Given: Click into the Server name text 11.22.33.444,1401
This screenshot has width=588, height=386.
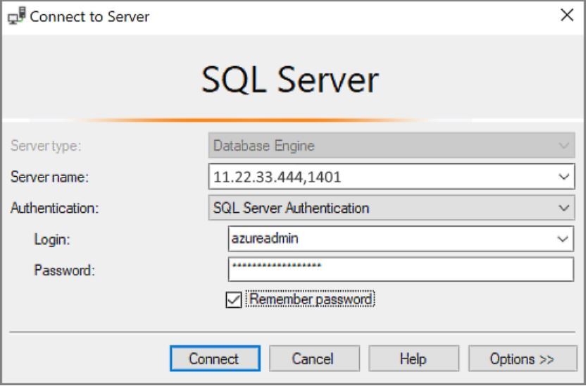Looking at the screenshot, I should click(x=277, y=177).
